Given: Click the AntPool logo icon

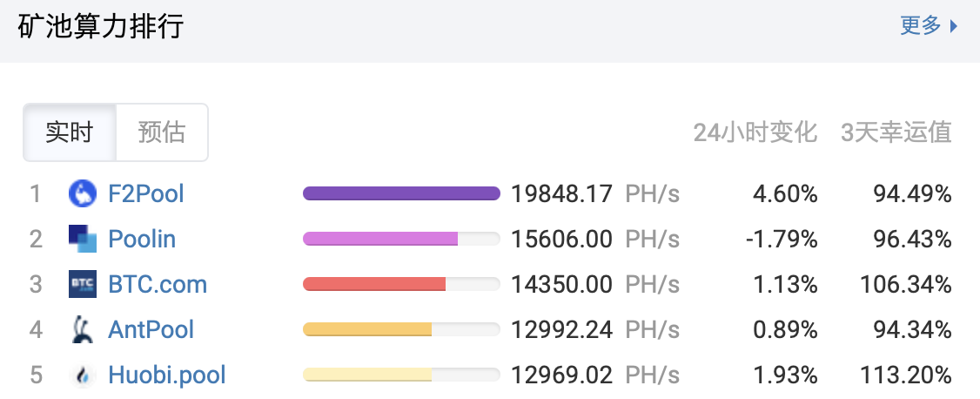Looking at the screenshot, I should pyautogui.click(x=82, y=329).
